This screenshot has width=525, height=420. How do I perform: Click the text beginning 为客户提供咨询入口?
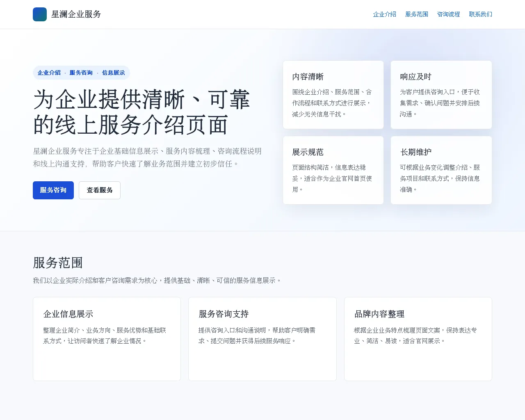[440, 103]
